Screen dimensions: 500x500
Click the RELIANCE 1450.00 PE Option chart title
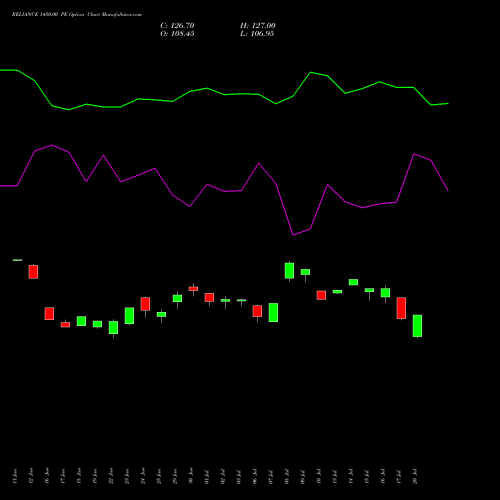[77, 15]
